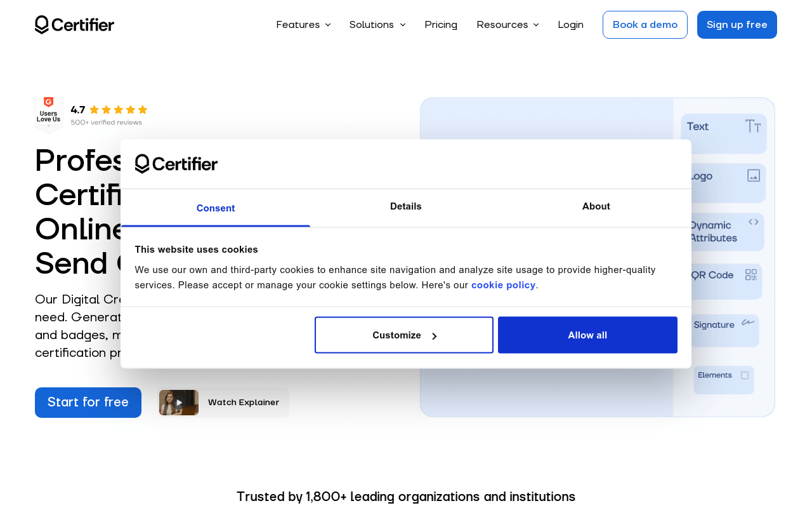Click the Sign up free button
The height and width of the screenshot is (508, 812).
737,25
